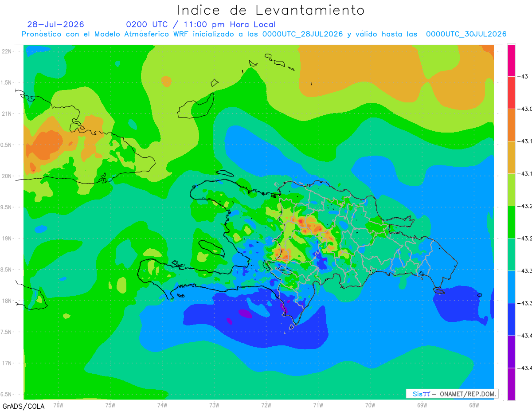
Task: Click the 71W longitude label
Action: tap(318, 405)
